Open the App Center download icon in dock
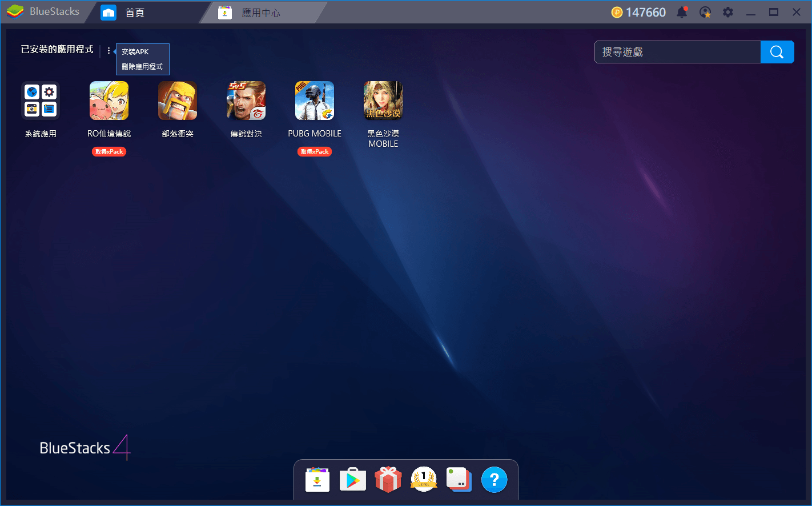812x506 pixels. [317, 480]
